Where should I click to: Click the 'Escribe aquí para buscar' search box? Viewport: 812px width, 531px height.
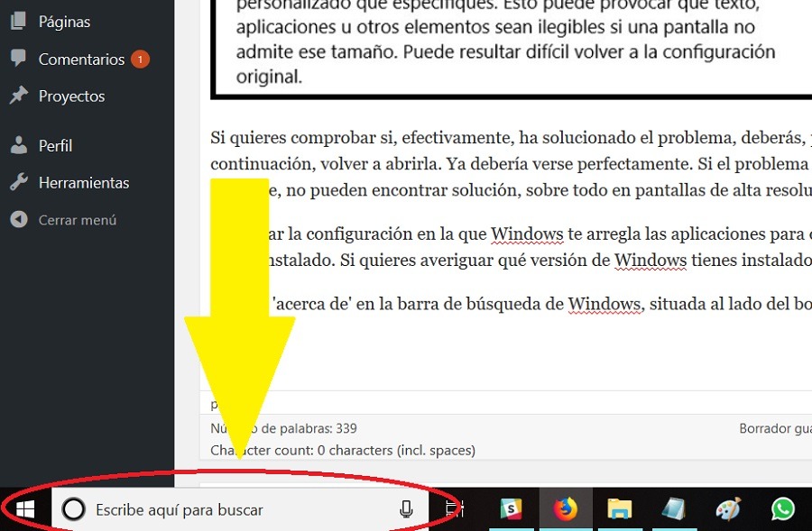[240, 509]
